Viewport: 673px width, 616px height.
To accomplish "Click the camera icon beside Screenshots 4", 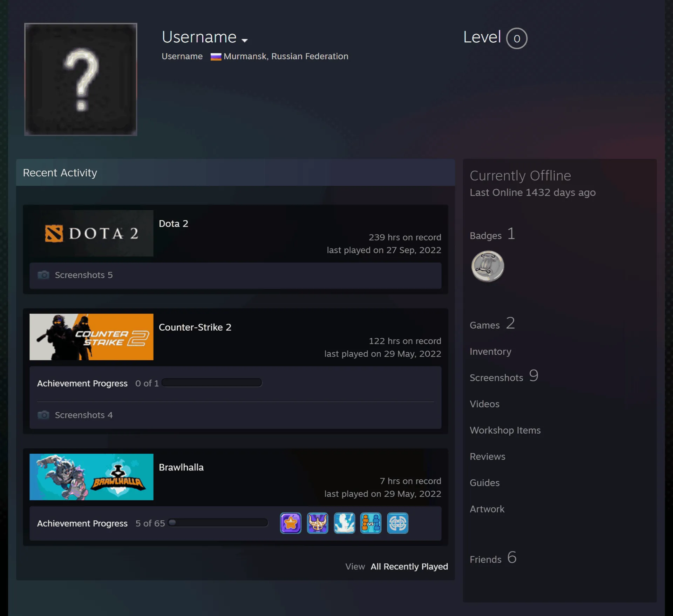I will click(43, 415).
